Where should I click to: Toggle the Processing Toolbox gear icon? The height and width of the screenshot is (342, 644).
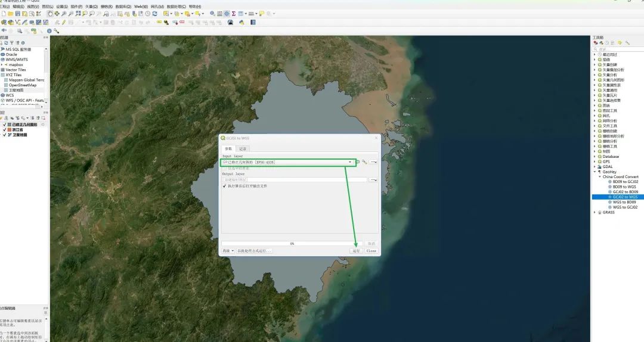[x=227, y=14]
